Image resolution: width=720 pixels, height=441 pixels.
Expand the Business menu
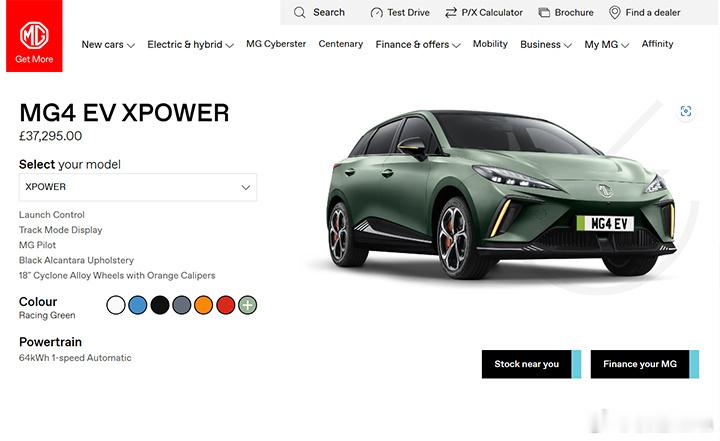tap(546, 45)
